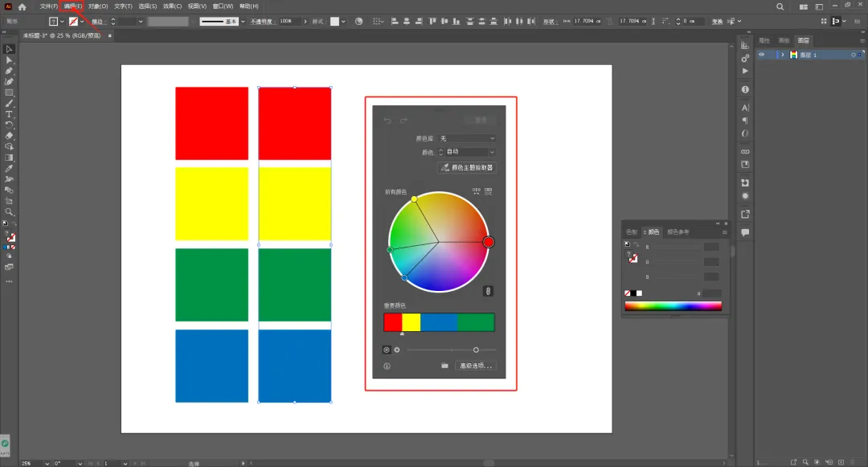
Task: Click the info icon in Recolor panel
Action: (x=387, y=366)
